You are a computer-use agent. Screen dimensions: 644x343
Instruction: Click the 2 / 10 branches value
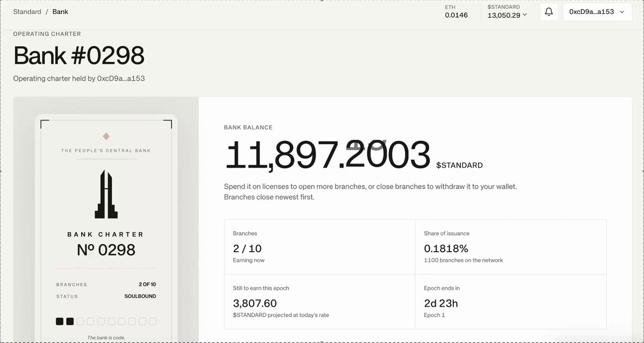[x=247, y=248]
